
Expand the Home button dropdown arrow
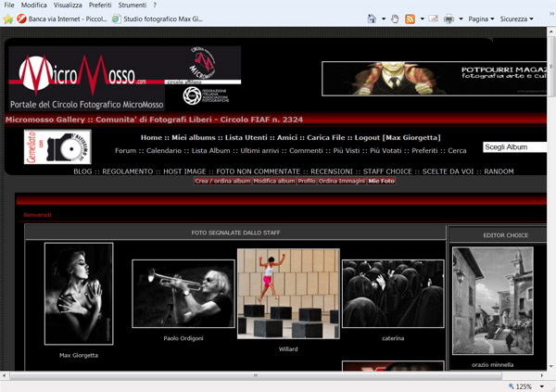(x=384, y=19)
